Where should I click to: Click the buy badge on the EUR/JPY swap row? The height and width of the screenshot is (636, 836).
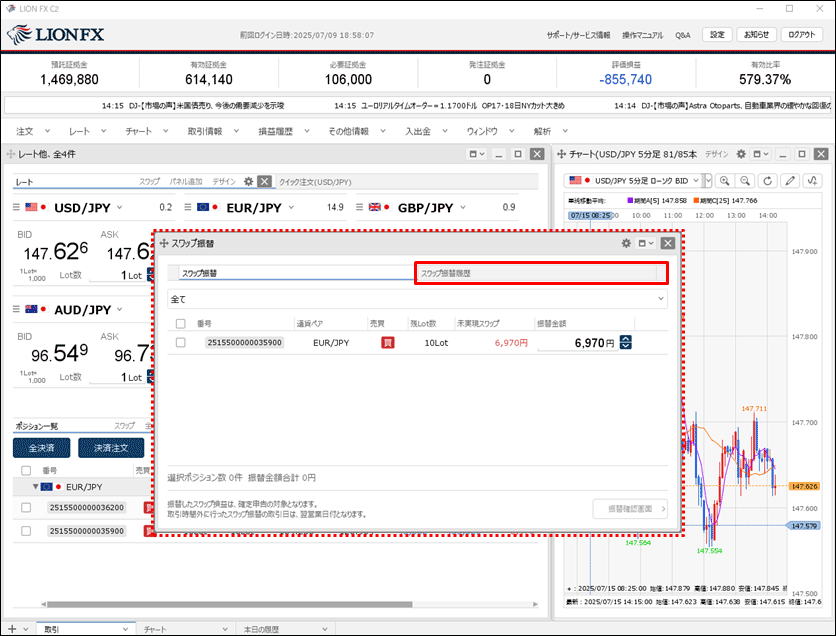pyautogui.click(x=388, y=342)
